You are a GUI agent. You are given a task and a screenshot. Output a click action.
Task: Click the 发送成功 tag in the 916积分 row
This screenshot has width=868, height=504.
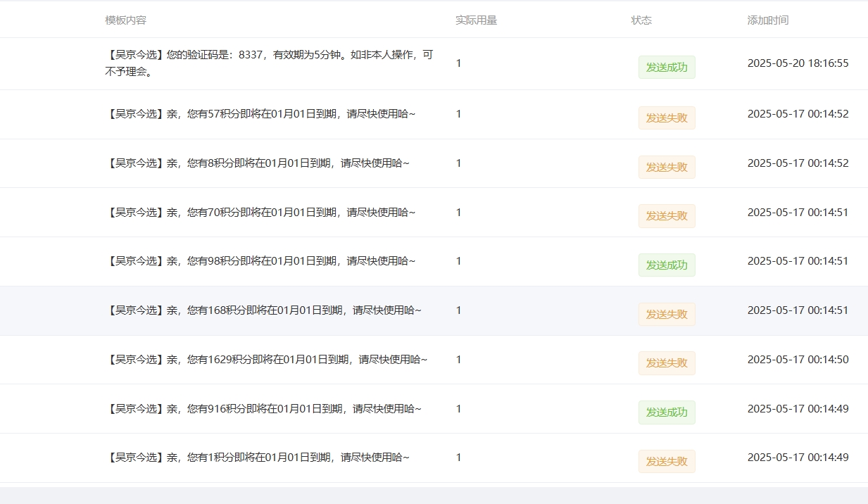click(667, 412)
